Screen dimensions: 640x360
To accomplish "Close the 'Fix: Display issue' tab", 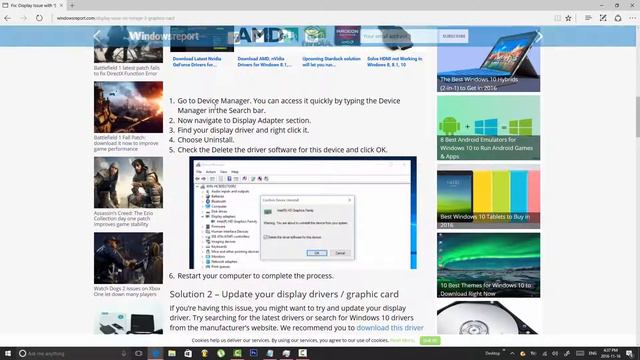I will tap(61, 5).
